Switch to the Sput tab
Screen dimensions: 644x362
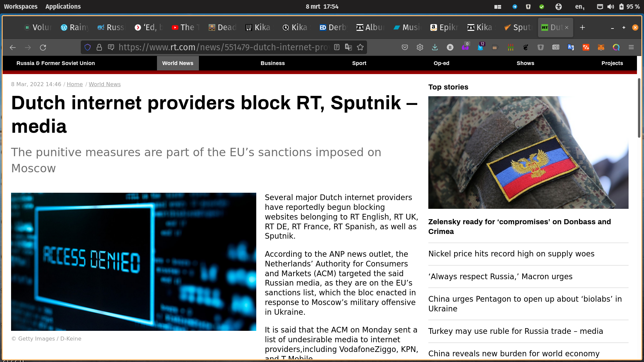pyautogui.click(x=519, y=27)
